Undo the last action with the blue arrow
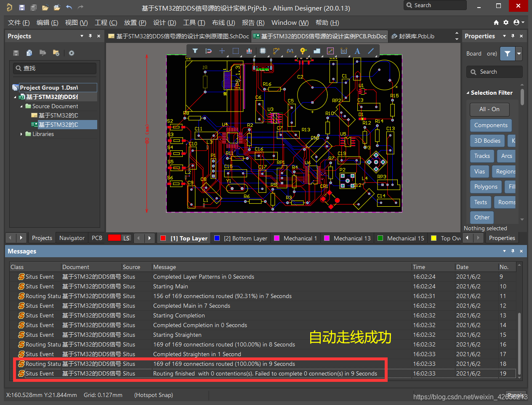Viewport: 532px width, 405px height. point(69,7)
